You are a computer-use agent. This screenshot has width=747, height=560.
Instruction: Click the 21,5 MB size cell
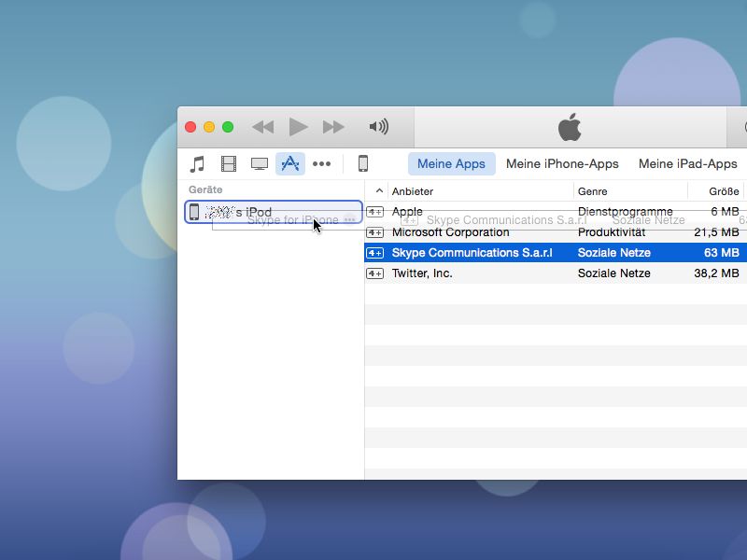click(716, 232)
